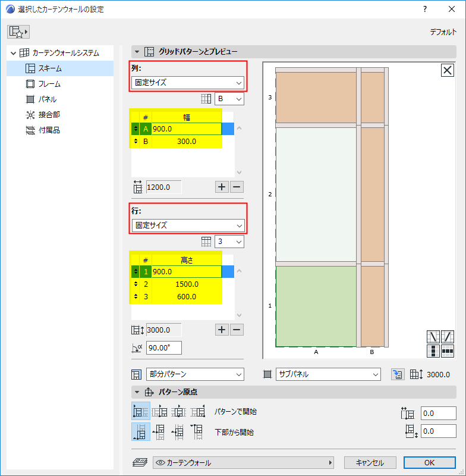The height and width of the screenshot is (476, 466).
Task: Select tan panel B2 in preview
Action: point(373,195)
